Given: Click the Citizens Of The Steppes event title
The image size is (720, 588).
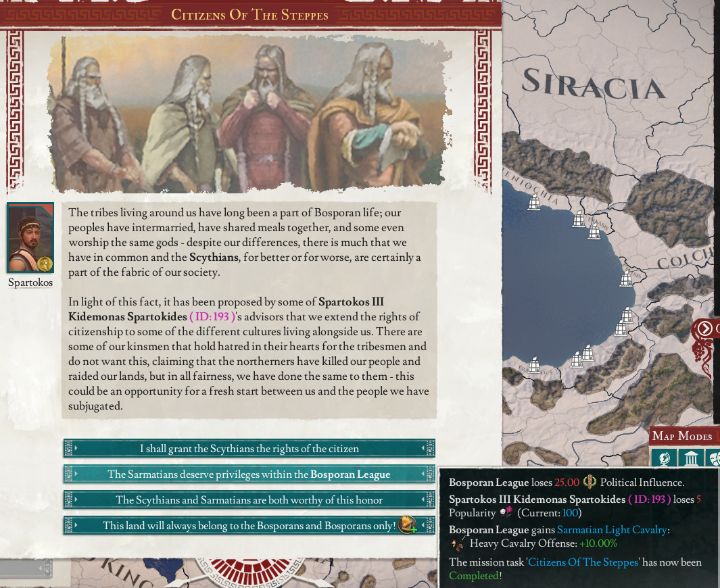Looking at the screenshot, I should click(249, 15).
